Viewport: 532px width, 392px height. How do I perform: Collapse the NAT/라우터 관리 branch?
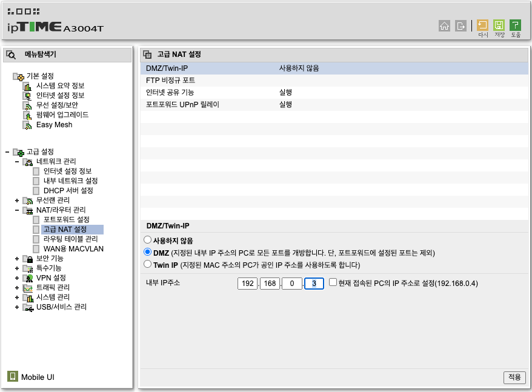[x=16, y=210]
